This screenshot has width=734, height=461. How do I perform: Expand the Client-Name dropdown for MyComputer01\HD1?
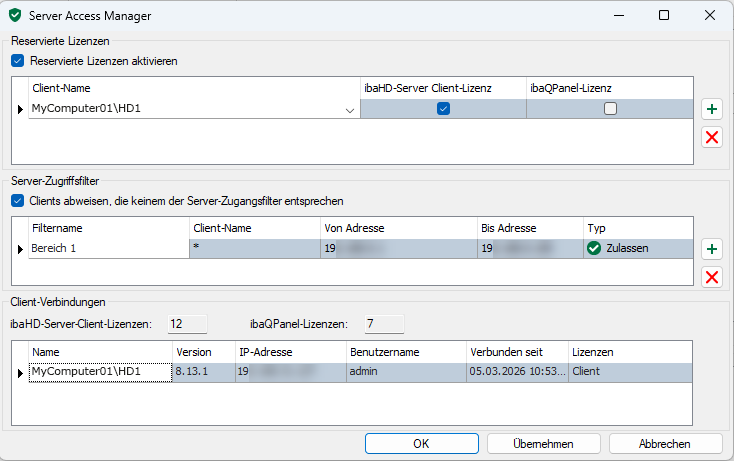[349, 110]
